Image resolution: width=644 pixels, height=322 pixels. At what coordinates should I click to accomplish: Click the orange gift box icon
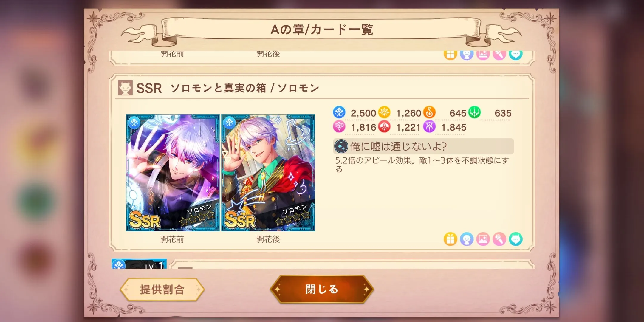(450, 239)
